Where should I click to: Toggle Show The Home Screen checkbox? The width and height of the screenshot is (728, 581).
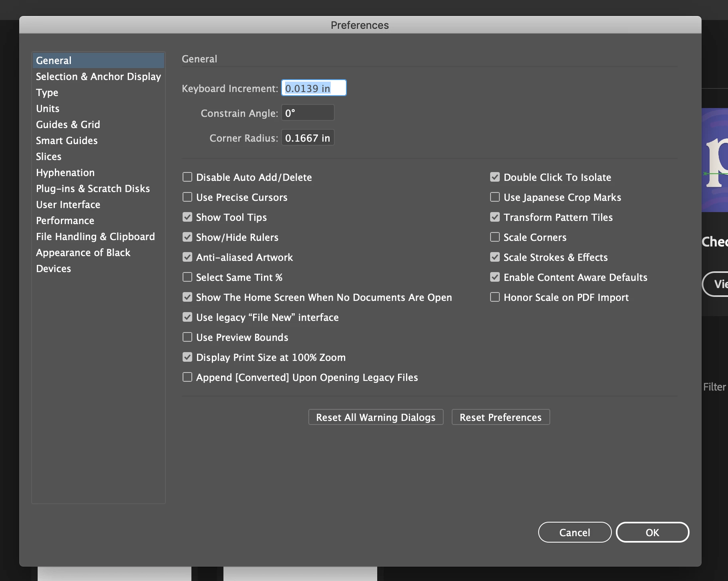click(187, 297)
